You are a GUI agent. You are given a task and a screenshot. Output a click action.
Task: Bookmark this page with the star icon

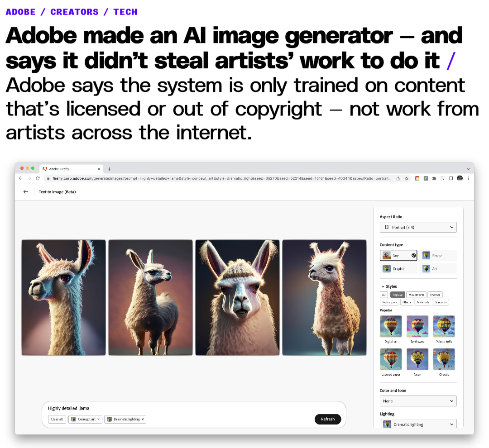[407, 178]
